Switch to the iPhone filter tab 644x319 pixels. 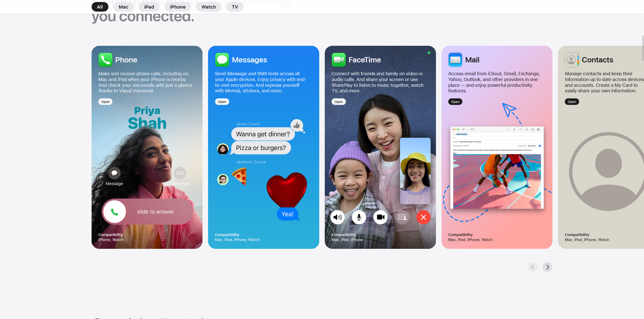point(178,7)
